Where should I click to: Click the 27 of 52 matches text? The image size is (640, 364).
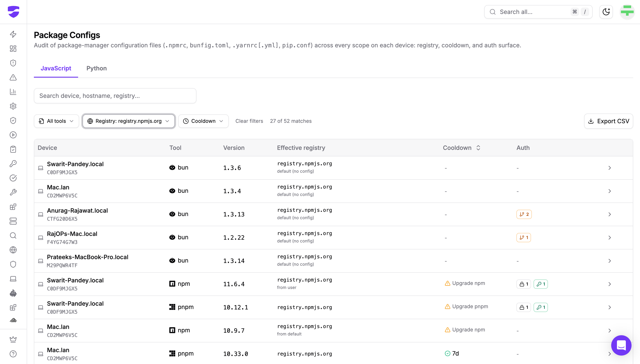291,121
